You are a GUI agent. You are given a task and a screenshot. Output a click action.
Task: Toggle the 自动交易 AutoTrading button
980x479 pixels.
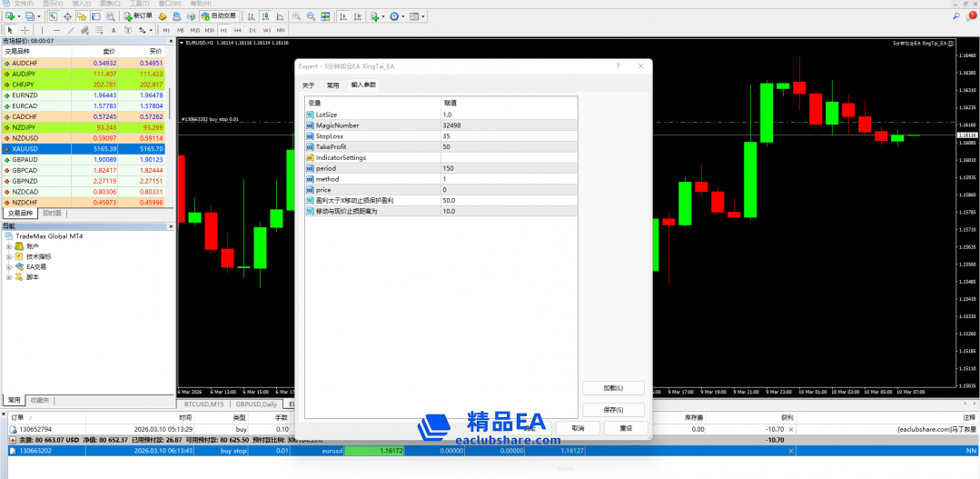[218, 16]
